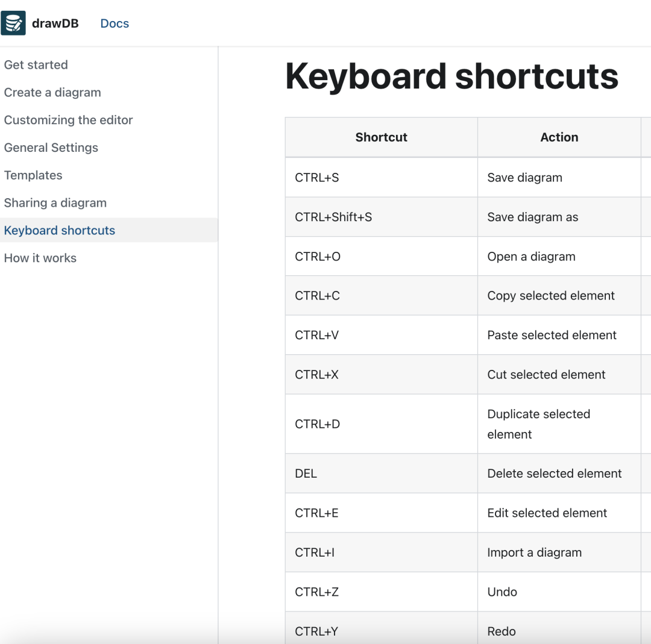Click the Shortcut column header

pyautogui.click(x=381, y=137)
